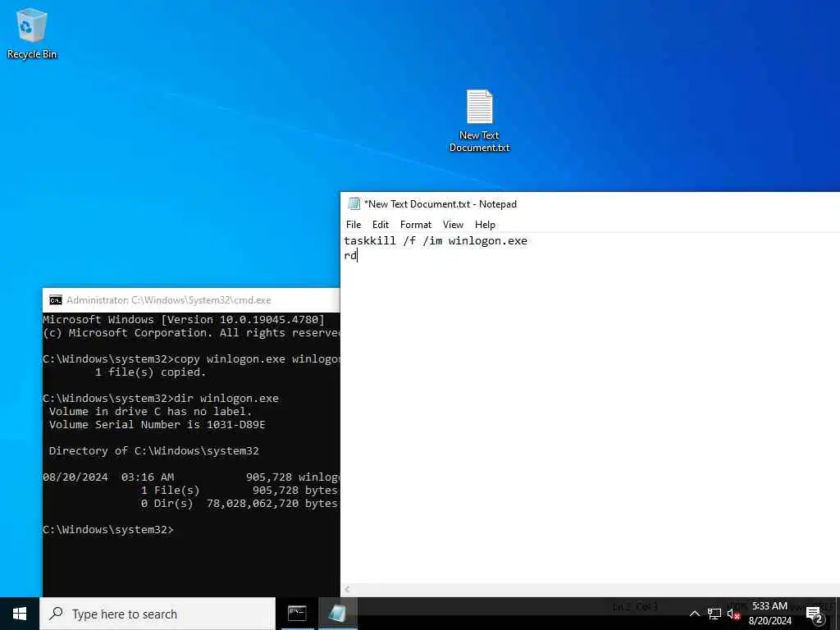Open Notepad Help menu
This screenshot has height=630, width=840.
(485, 225)
